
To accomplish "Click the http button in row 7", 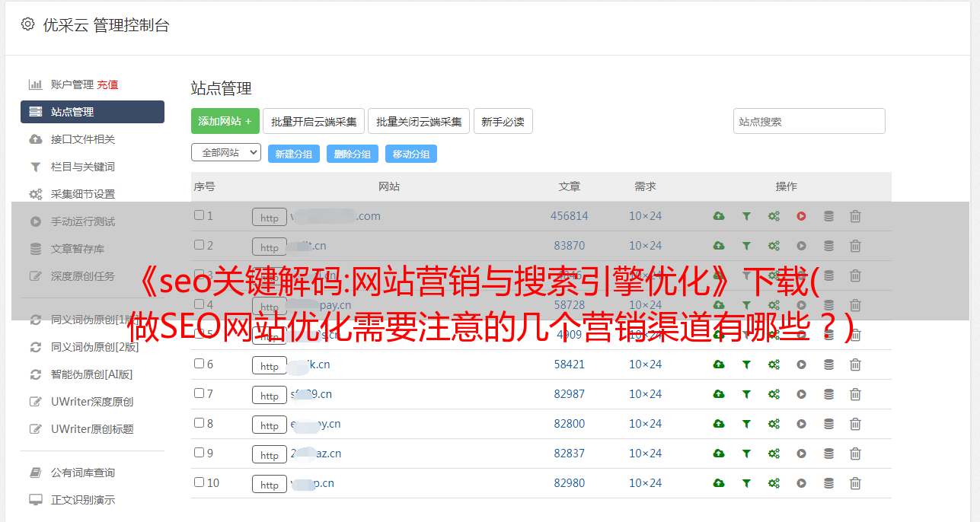I will (270, 395).
